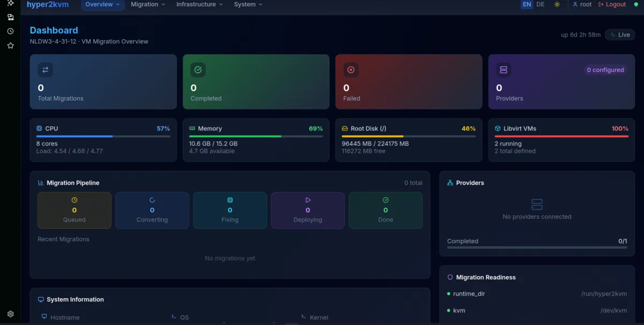The image size is (644, 325).
Task: Click the Failed error icon
Action: (350, 69)
